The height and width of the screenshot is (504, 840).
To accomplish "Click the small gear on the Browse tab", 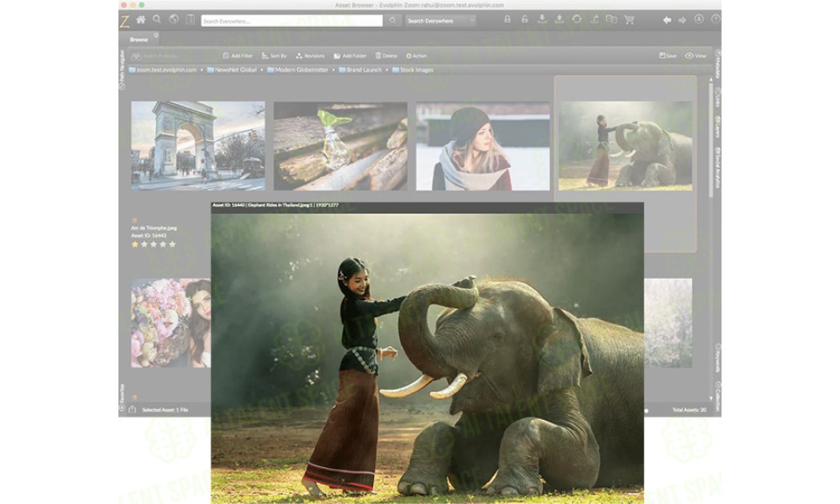I will pyautogui.click(x=156, y=35).
